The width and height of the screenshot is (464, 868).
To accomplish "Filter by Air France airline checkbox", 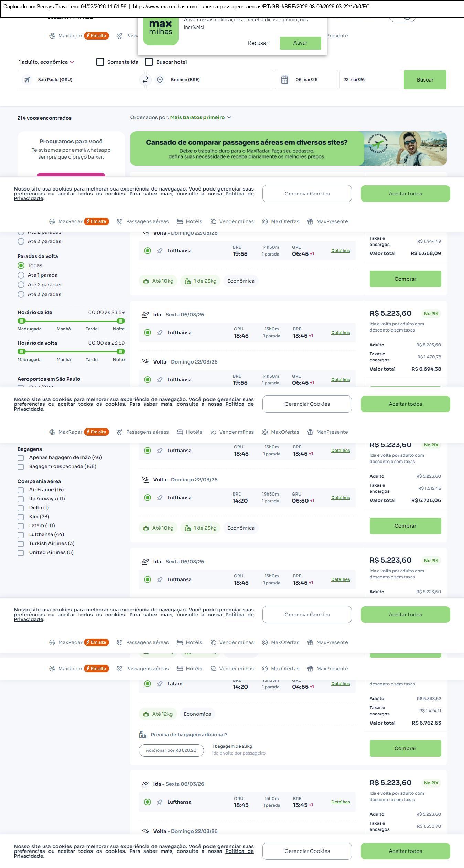I will tap(21, 490).
